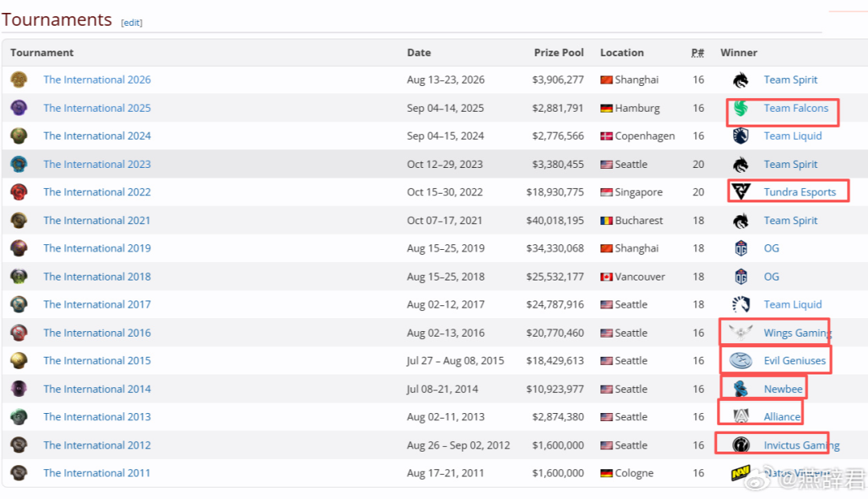Click the Prize Pool column header

(559, 52)
